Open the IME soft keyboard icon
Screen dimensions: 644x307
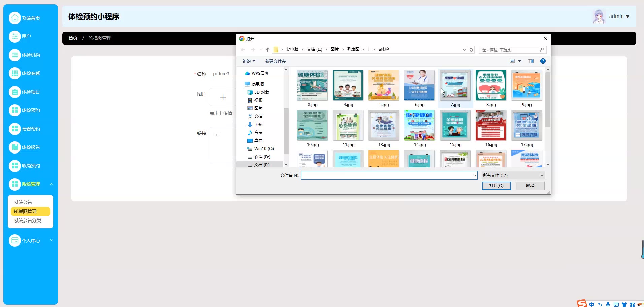coord(616,305)
